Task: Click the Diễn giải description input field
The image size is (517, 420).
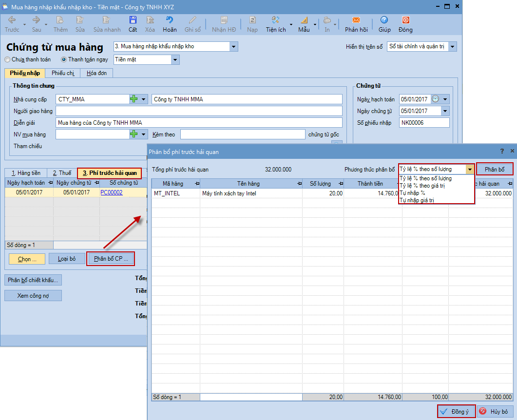Action: 199,123
